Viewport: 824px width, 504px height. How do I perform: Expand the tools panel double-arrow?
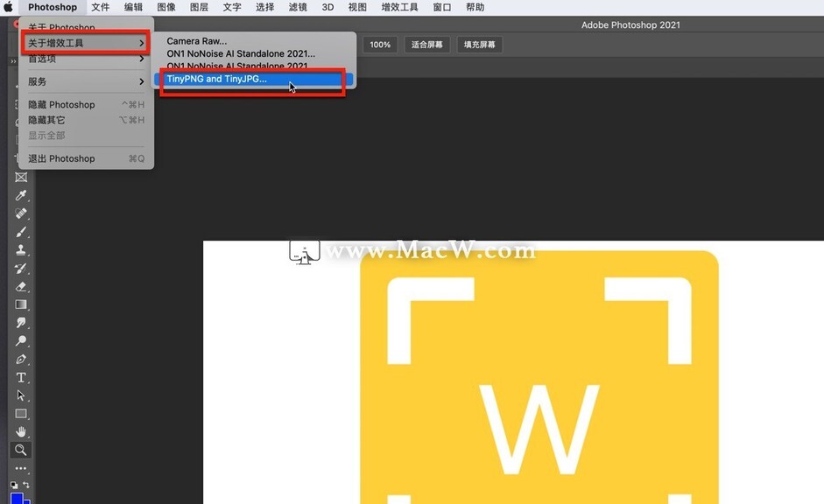(x=14, y=62)
